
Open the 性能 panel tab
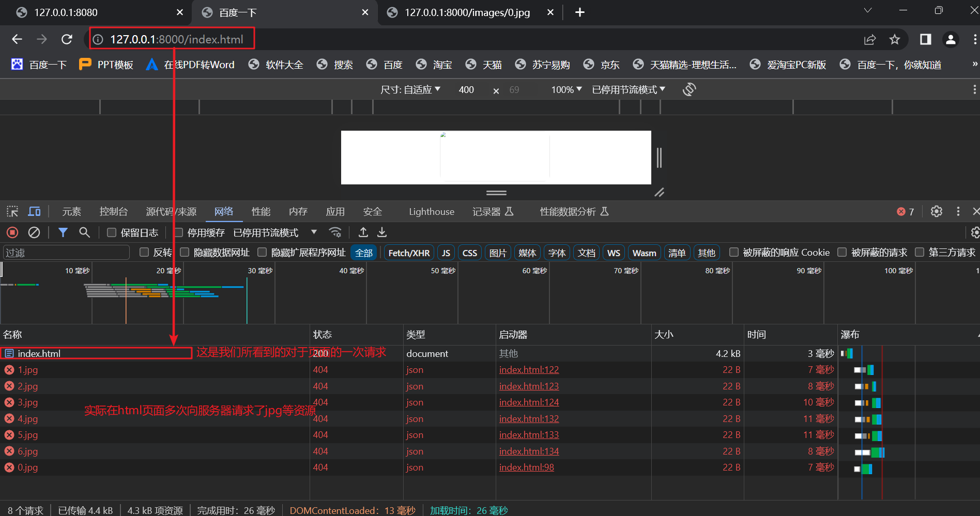click(x=261, y=212)
